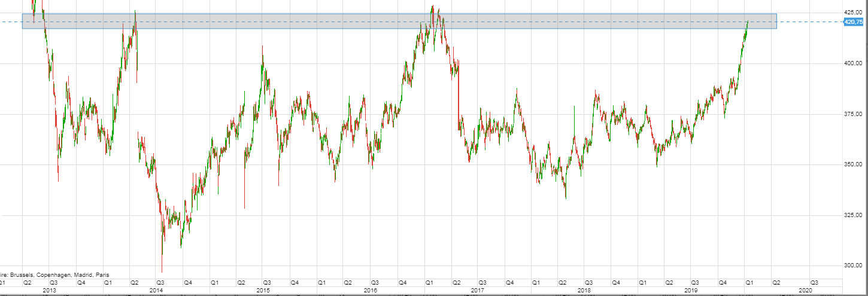
Task: Select the 2015 year label on timeline
Action: [x=263, y=290]
